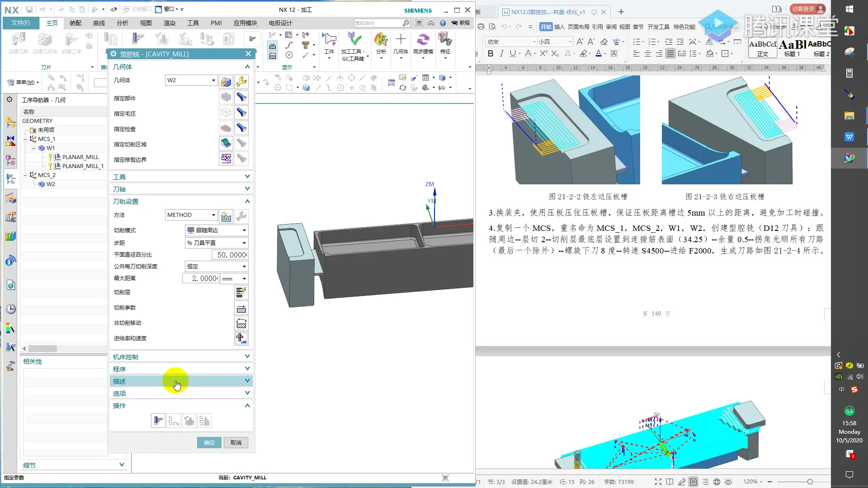This screenshot has height=488, width=868.
Task: Open the cut pattern (切削模式) dropdown
Action: tap(217, 230)
